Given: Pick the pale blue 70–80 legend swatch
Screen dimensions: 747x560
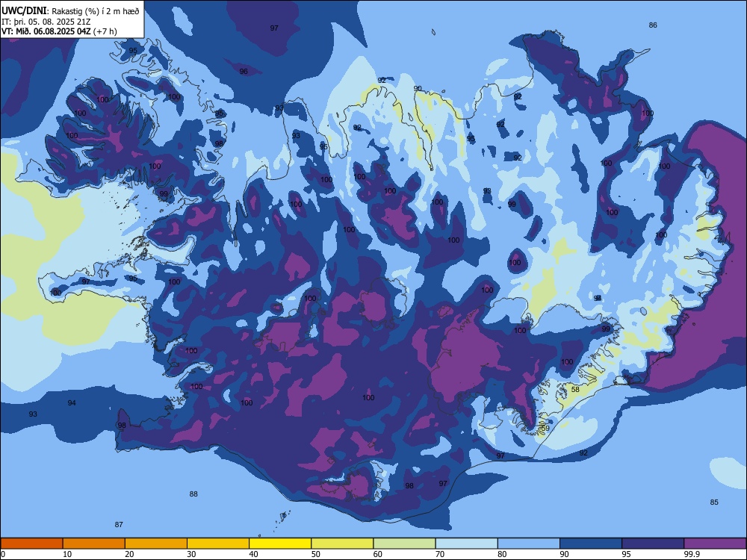Looking at the screenshot, I should (x=466, y=544).
